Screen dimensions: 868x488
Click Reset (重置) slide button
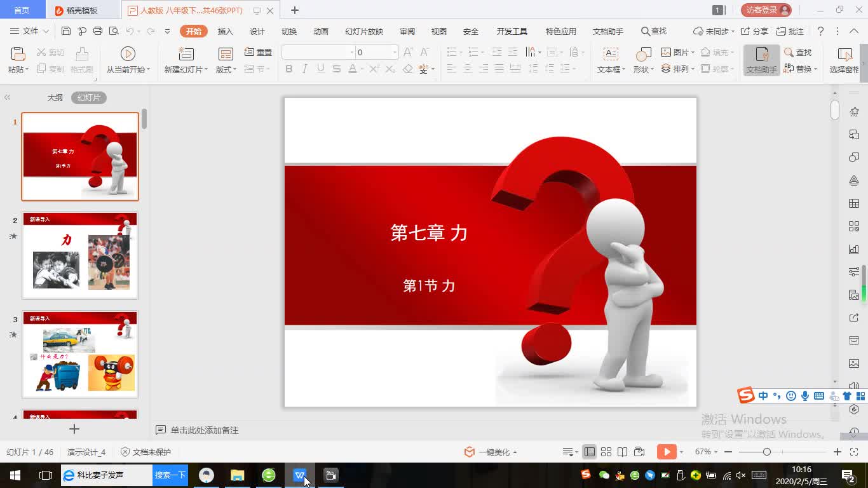(x=258, y=52)
